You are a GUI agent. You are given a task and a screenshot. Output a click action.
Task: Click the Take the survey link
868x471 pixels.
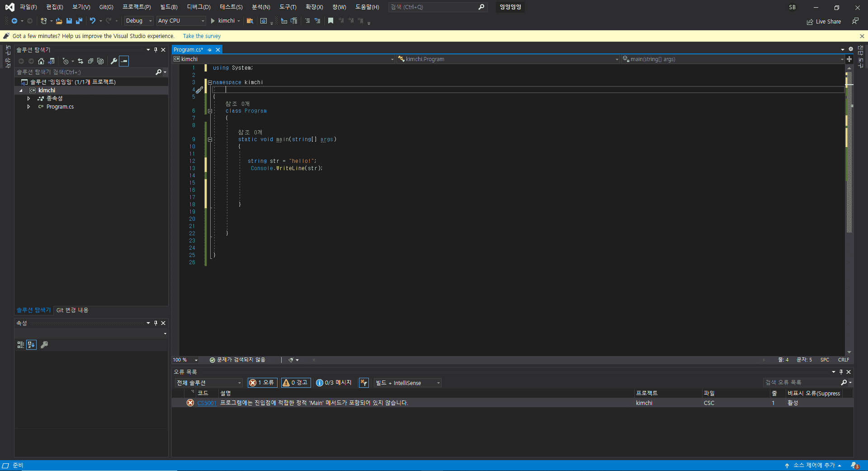202,36
